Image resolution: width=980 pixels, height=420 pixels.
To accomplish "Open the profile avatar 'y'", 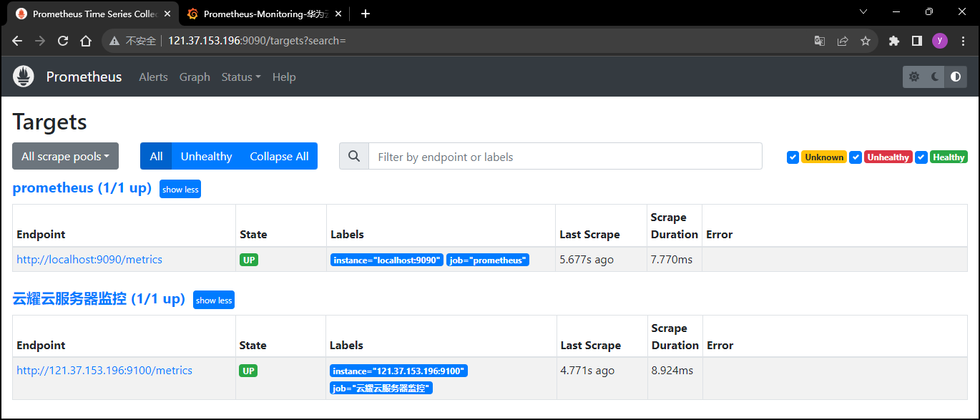I will [x=940, y=41].
